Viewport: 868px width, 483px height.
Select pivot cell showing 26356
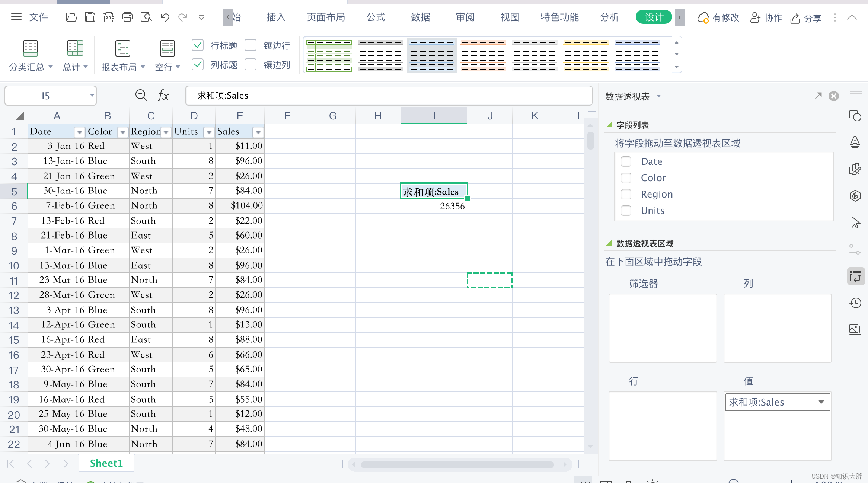434,206
